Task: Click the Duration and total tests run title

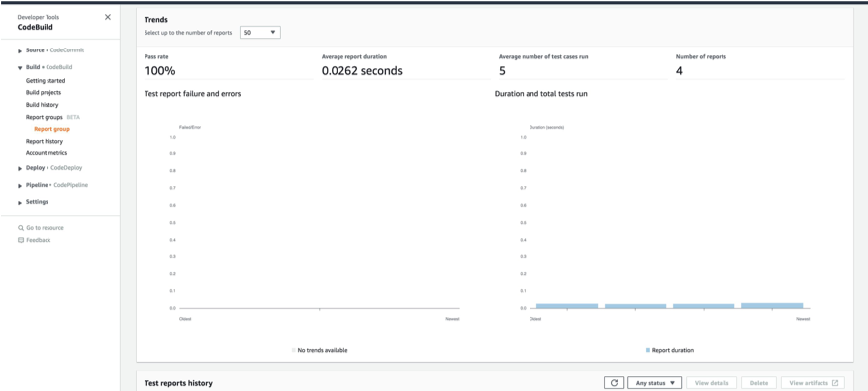Action: (x=540, y=94)
